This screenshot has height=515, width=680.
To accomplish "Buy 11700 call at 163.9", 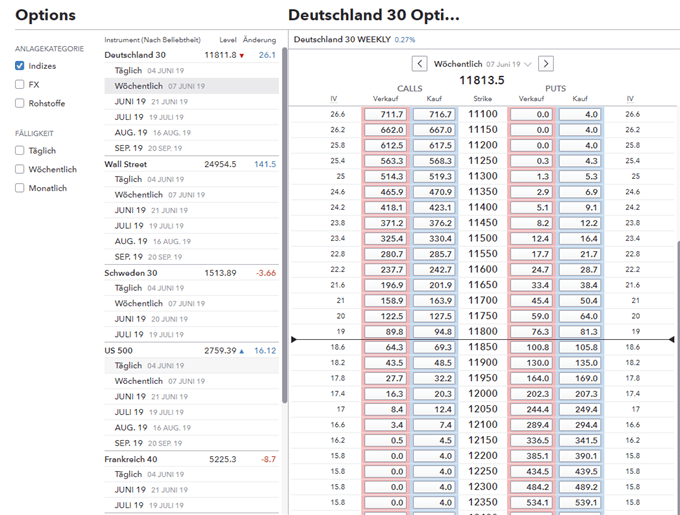I will 434,301.
